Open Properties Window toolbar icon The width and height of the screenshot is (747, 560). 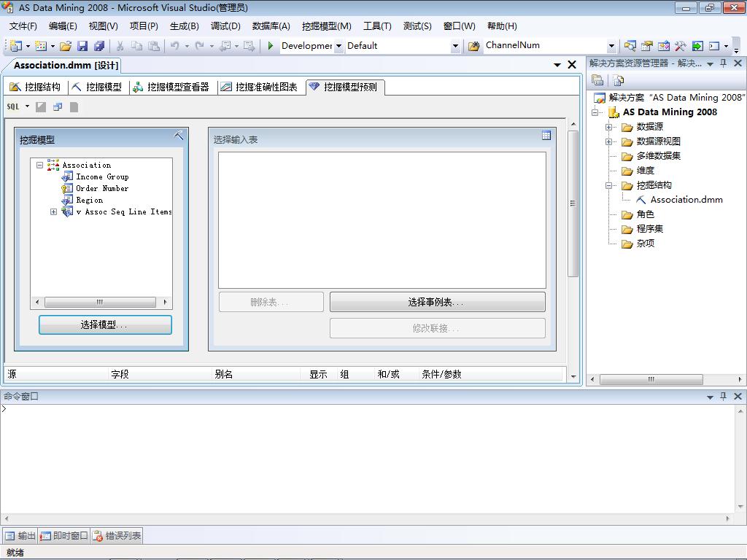(646, 46)
